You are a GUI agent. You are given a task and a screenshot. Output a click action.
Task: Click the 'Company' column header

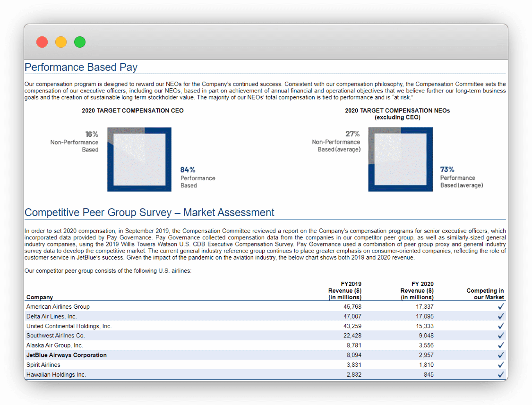[40, 297]
